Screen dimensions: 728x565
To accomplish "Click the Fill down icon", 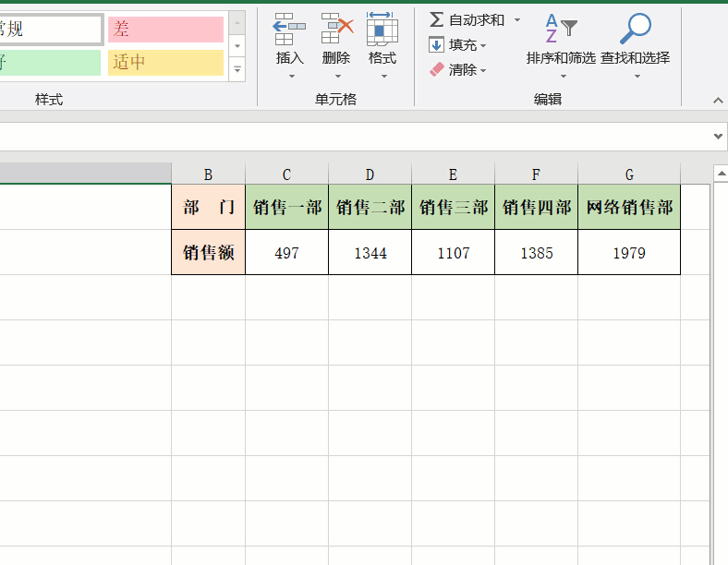I will tap(436, 45).
